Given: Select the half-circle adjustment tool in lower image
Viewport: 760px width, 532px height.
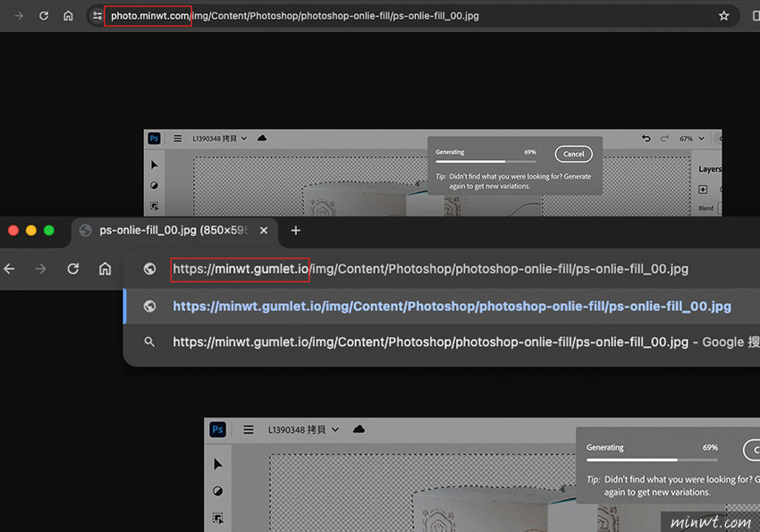Looking at the screenshot, I should (217, 491).
